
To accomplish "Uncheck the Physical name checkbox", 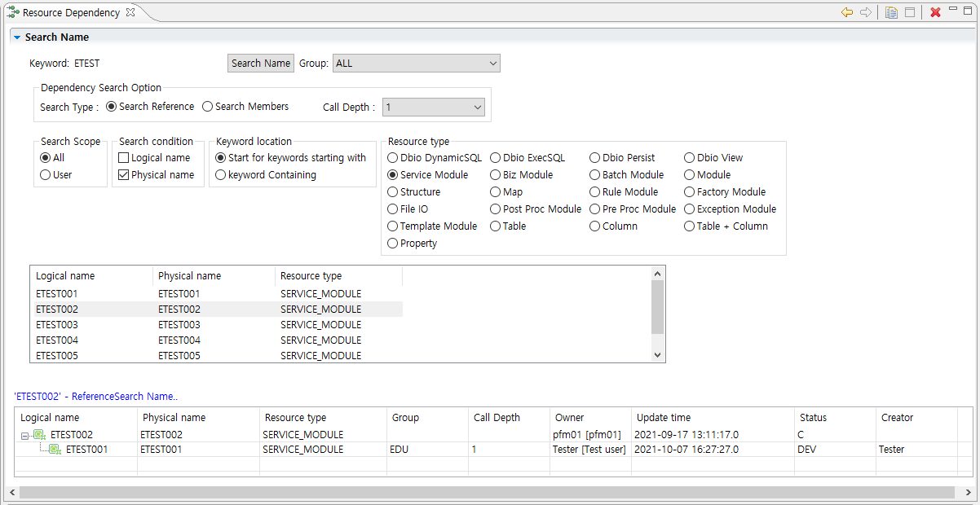I will point(124,175).
